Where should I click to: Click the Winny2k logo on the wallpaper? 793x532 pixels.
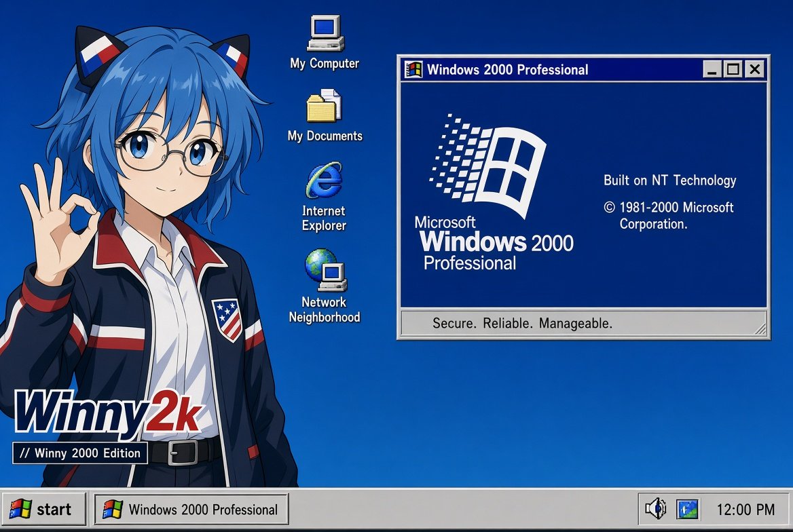[x=107, y=413]
